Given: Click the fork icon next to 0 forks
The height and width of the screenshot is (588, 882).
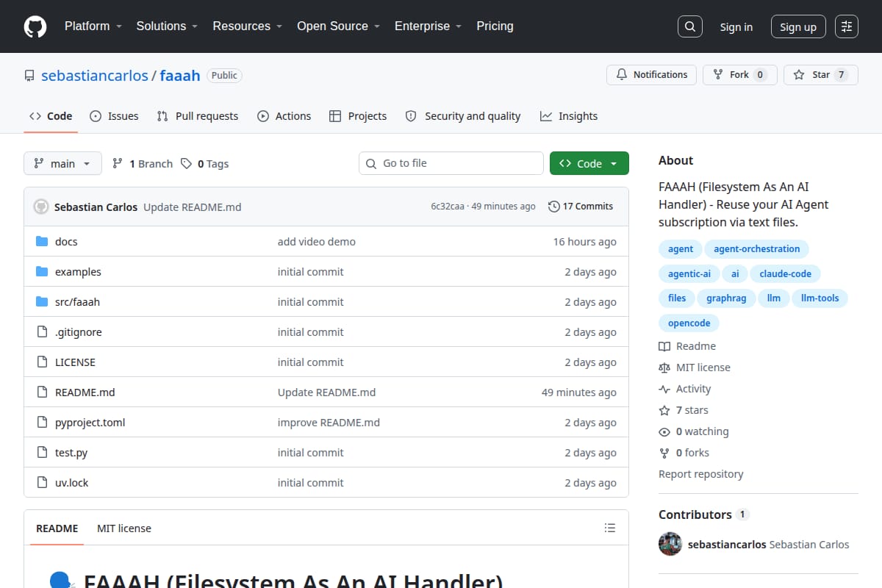Looking at the screenshot, I should [664, 453].
